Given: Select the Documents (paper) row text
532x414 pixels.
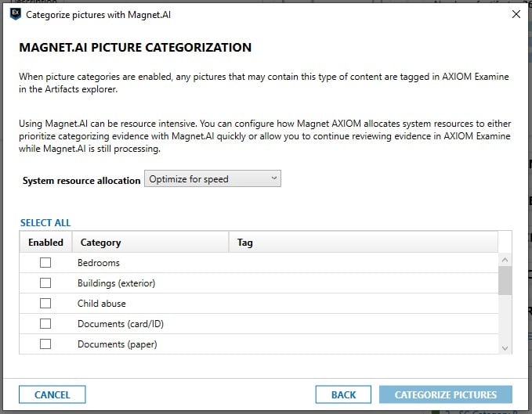Looking at the screenshot, I should [118, 344].
